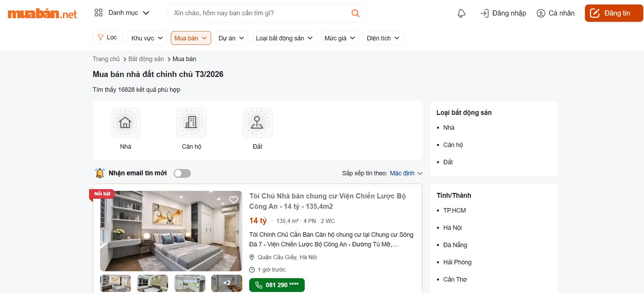The width and height of the screenshot is (644, 293).
Task: Select the Căn hộ building category icon
Action: pyautogui.click(x=191, y=123)
